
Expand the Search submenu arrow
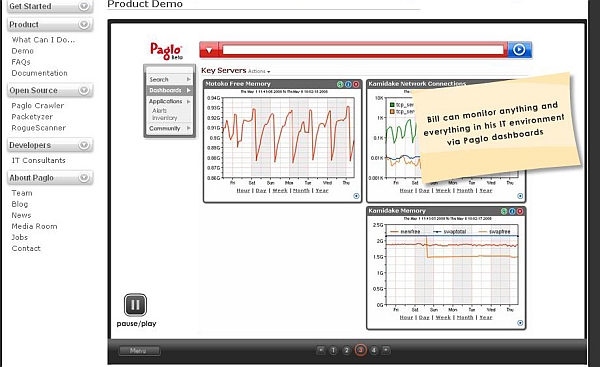click(188, 79)
